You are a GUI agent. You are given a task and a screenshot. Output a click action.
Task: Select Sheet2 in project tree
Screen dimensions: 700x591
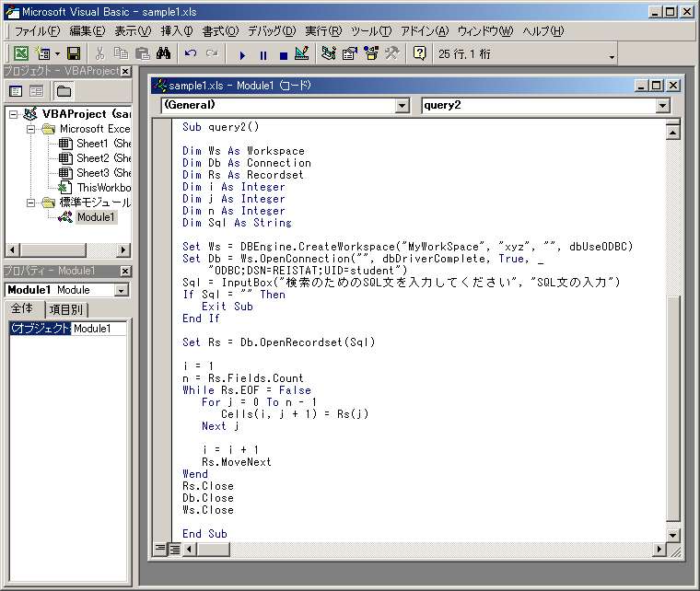95,158
